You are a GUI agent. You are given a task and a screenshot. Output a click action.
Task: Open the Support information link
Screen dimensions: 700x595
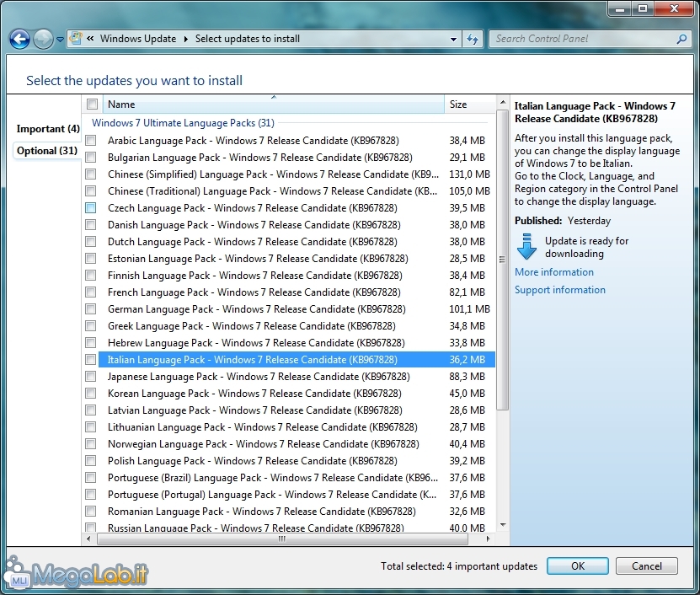tap(560, 290)
